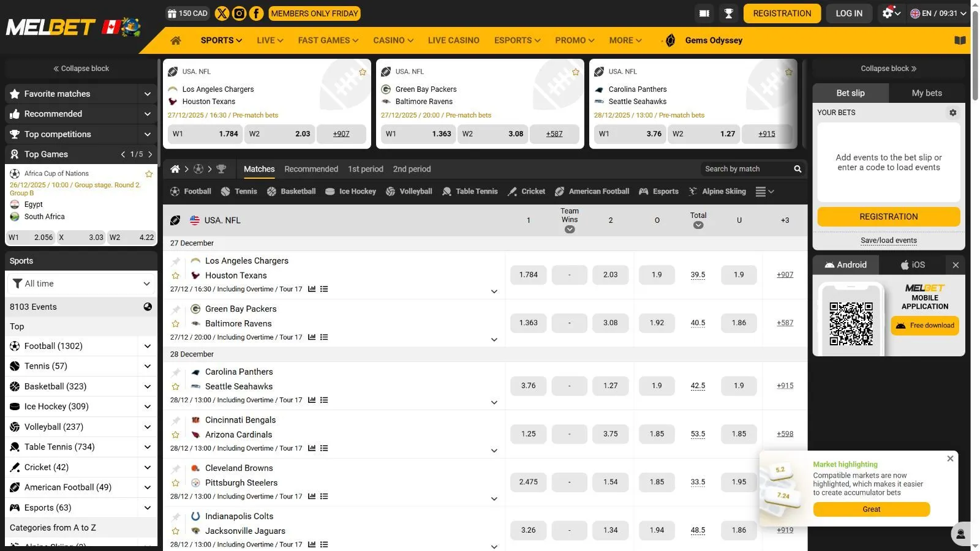This screenshot has width=980, height=551.
Task: Open the Facebook social icon
Action: click(256, 13)
